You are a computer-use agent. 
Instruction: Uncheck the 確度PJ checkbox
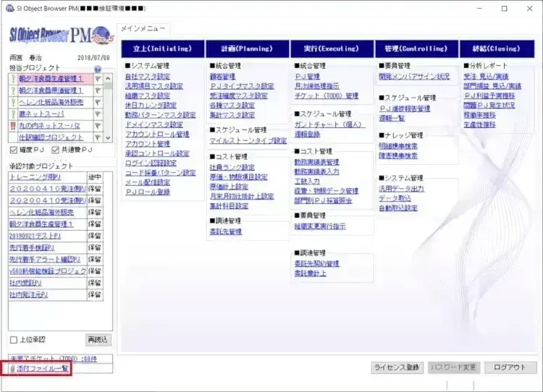[x=13, y=150]
